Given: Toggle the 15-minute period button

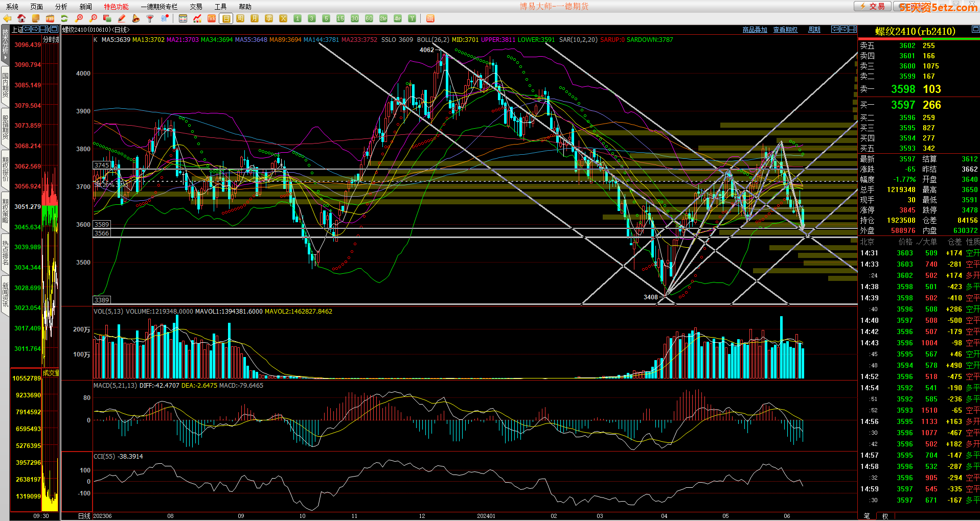Looking at the screenshot, I should pos(340,18).
